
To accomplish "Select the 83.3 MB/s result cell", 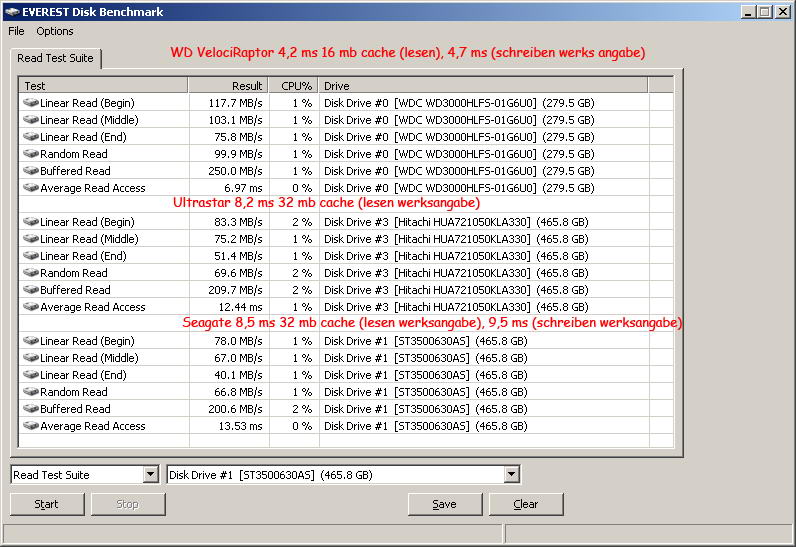I will point(238,222).
